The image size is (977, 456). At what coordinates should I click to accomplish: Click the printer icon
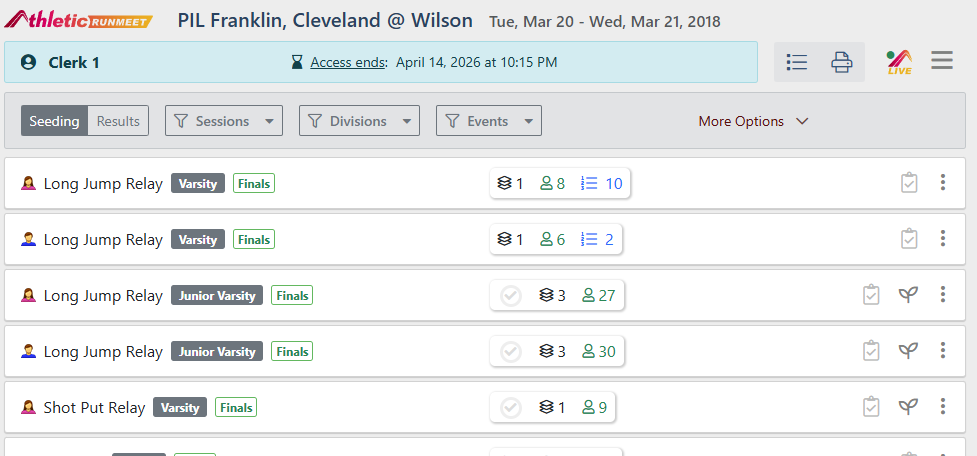(842, 62)
